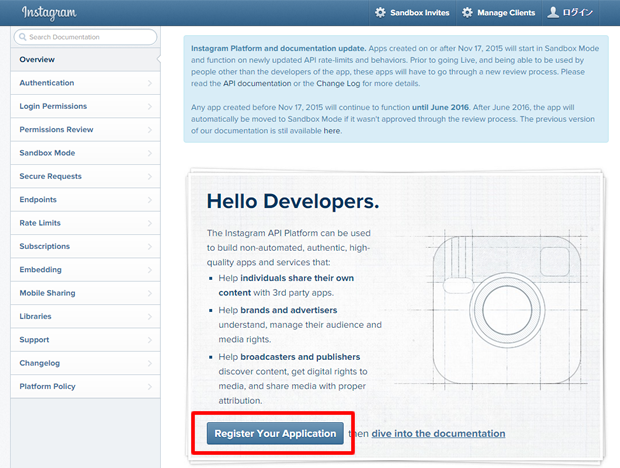Open Login Permissions in sidebar
The width and height of the screenshot is (620, 468).
pos(85,106)
